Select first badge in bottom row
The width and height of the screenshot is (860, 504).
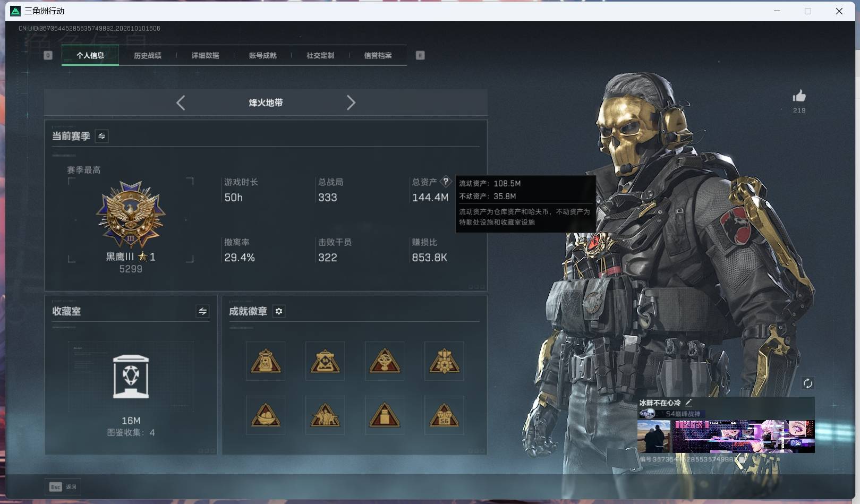(266, 415)
